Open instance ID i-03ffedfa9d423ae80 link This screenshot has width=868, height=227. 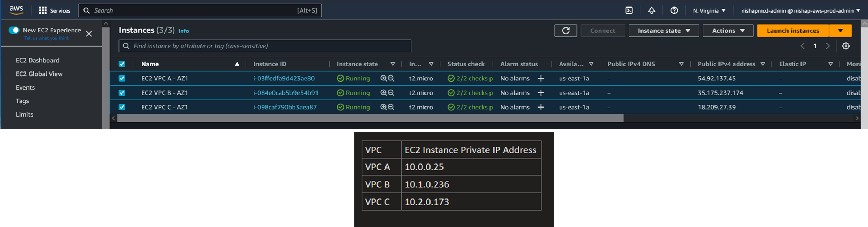284,78
